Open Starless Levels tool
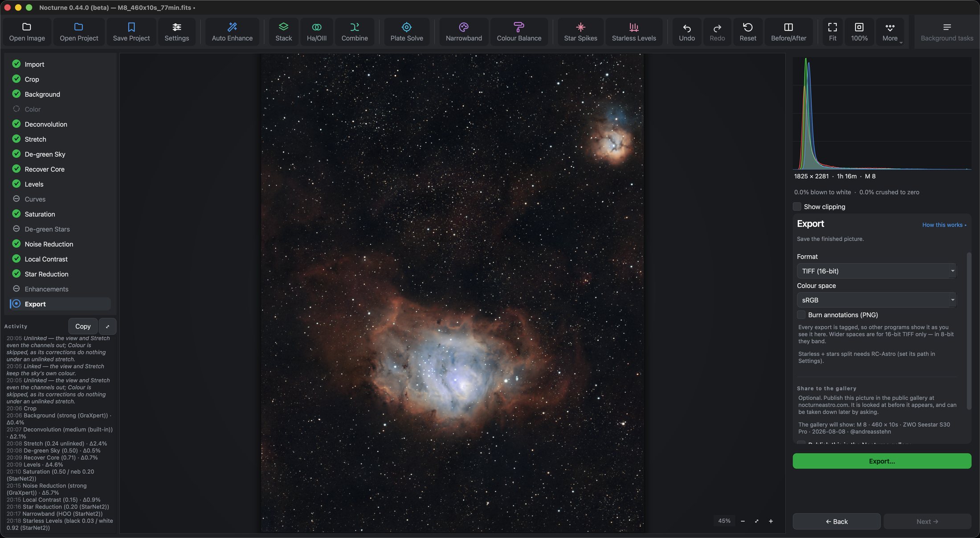 point(634,32)
